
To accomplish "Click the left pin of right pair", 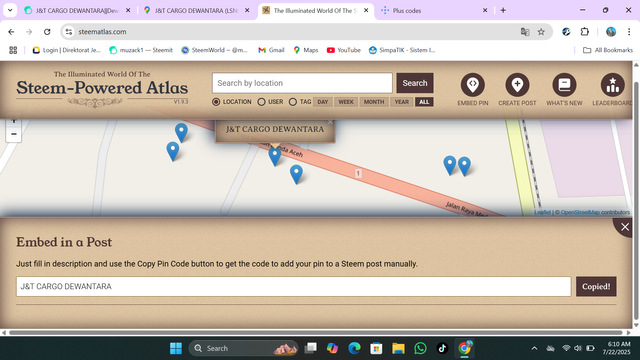I will (x=450, y=165).
